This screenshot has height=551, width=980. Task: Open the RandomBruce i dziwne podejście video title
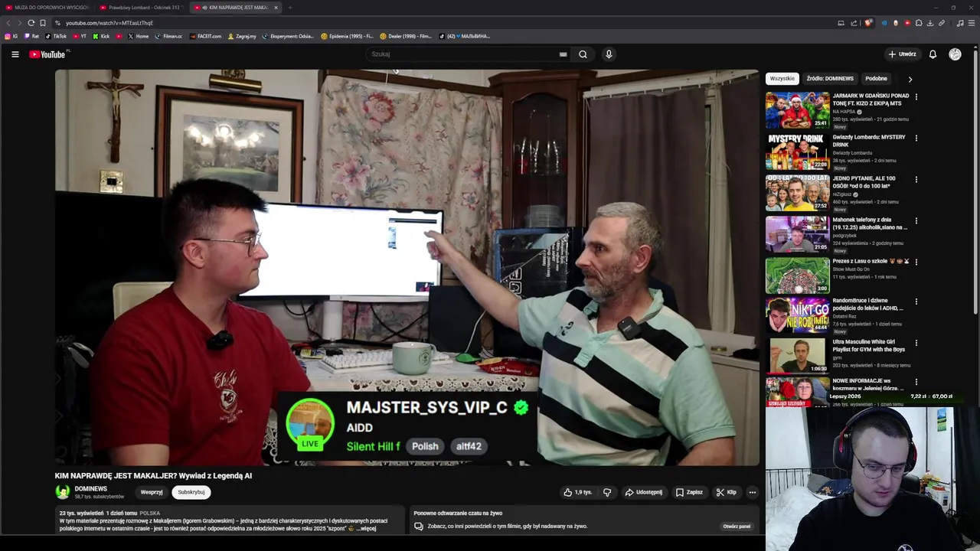867,305
